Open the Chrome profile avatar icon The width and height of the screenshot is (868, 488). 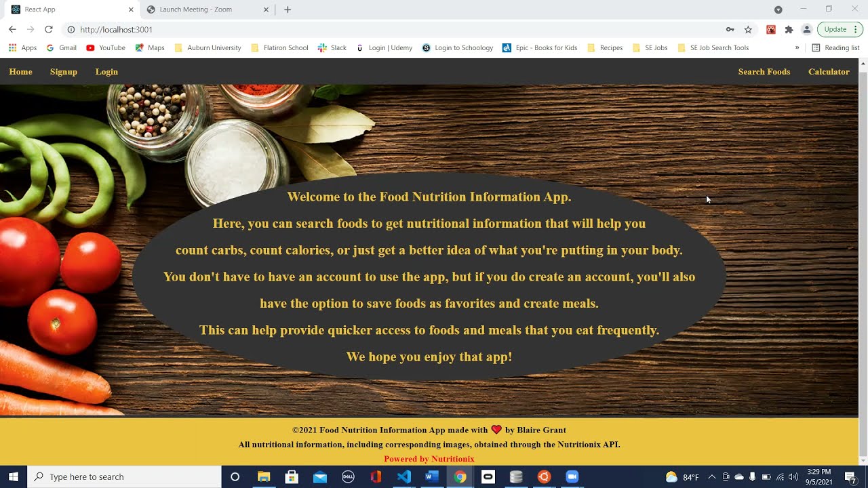pos(806,29)
